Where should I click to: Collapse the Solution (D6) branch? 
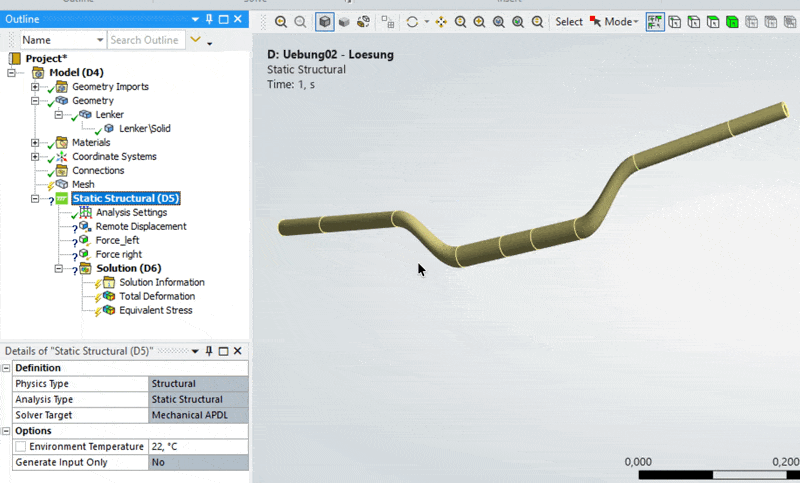point(59,269)
